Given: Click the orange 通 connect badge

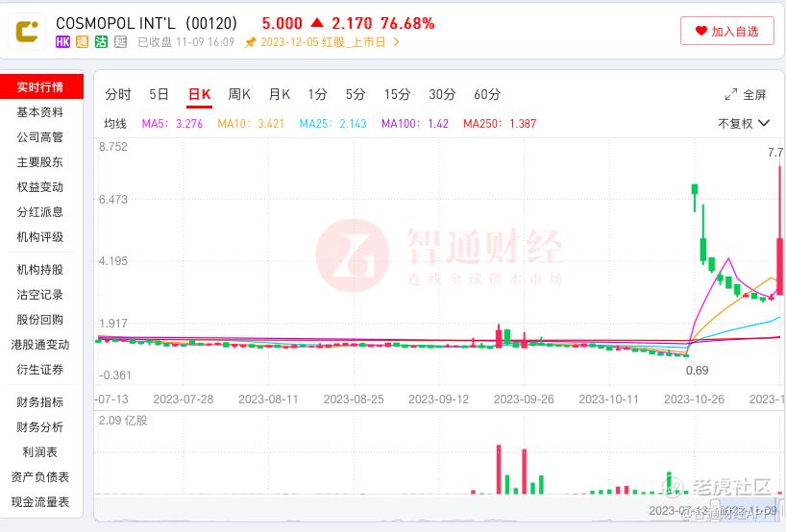Looking at the screenshot, I should (82, 42).
